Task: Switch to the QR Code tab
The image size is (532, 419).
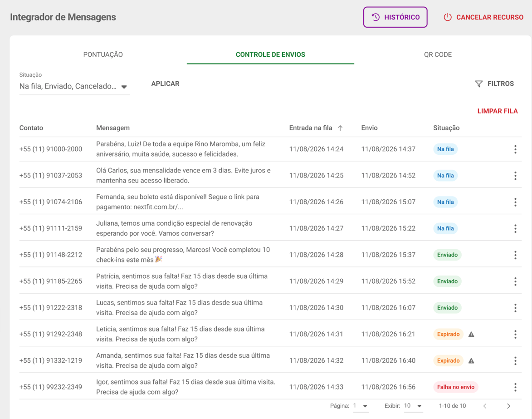Action: 438,54
